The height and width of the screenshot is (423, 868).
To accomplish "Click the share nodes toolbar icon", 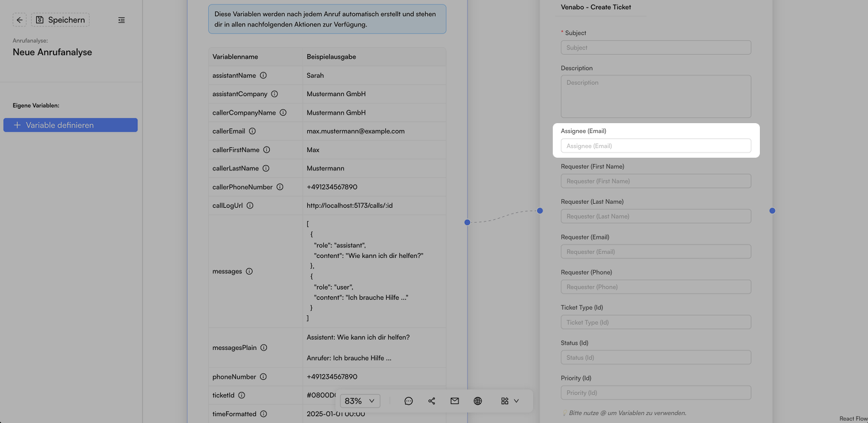I will 431,401.
